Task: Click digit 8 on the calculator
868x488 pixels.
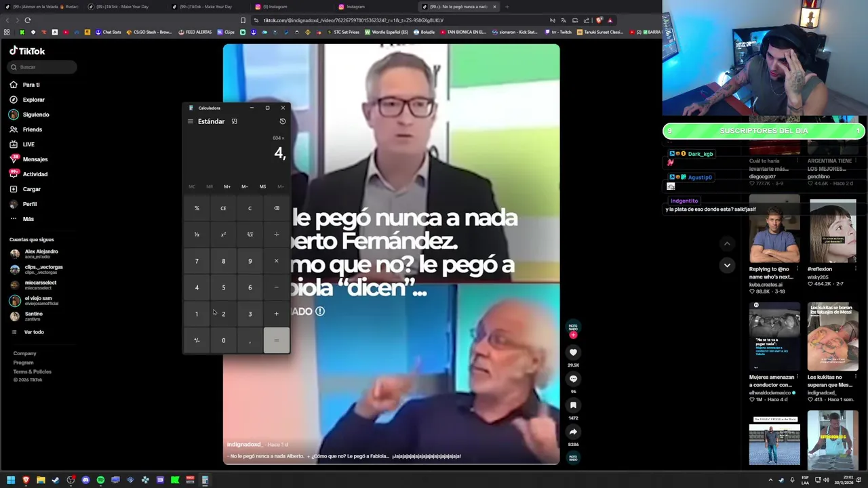Action: tap(223, 261)
